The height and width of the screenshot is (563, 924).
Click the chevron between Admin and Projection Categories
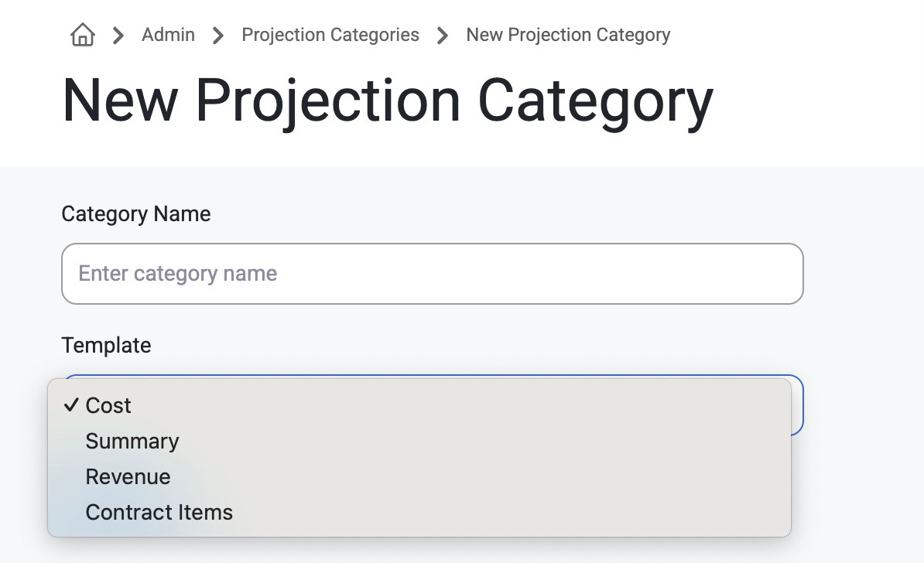pyautogui.click(x=219, y=36)
